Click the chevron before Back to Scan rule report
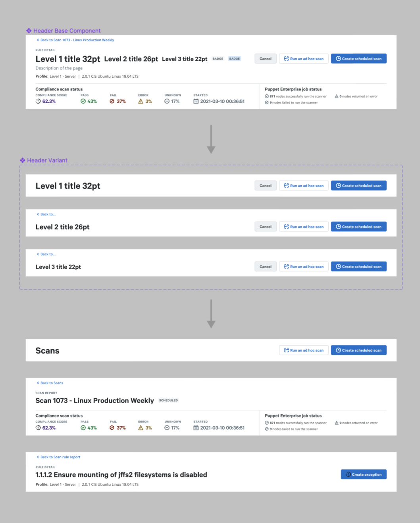 pos(38,457)
